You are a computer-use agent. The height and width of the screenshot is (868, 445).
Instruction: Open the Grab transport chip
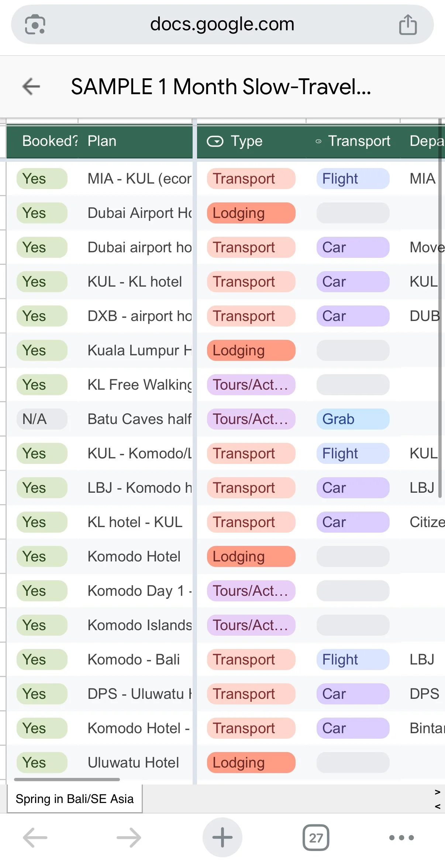tap(353, 419)
